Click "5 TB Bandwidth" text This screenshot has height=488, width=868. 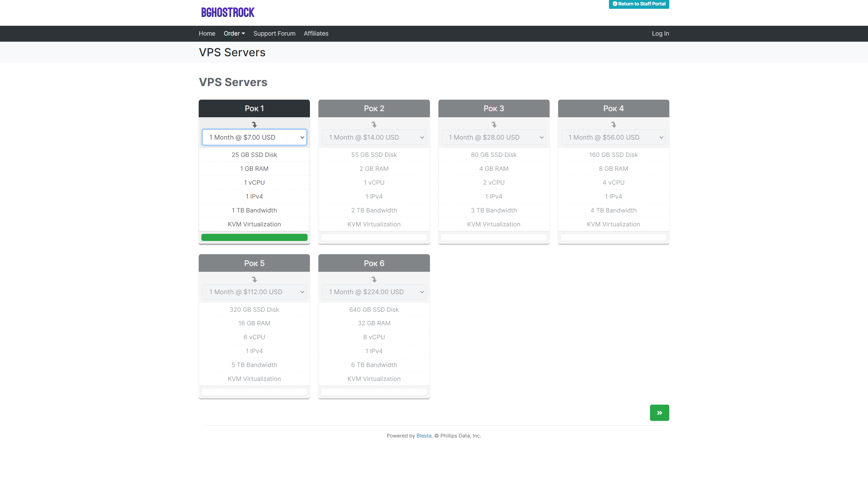tap(254, 365)
